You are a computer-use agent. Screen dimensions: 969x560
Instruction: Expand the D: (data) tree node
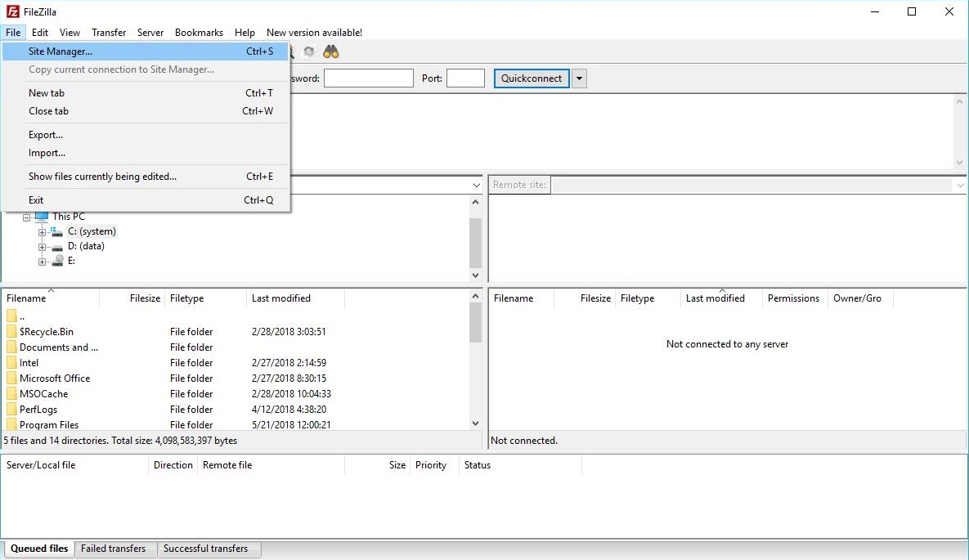coord(42,247)
